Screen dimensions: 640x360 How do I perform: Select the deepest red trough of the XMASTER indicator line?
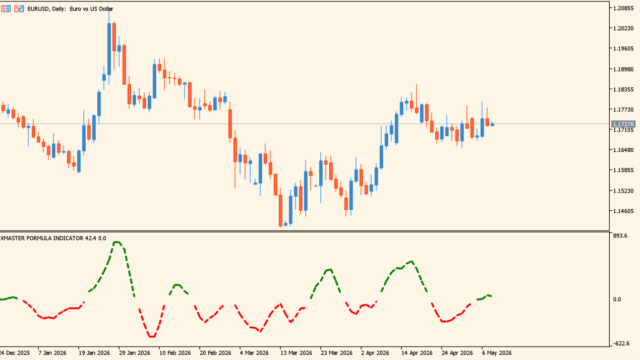(x=152, y=336)
